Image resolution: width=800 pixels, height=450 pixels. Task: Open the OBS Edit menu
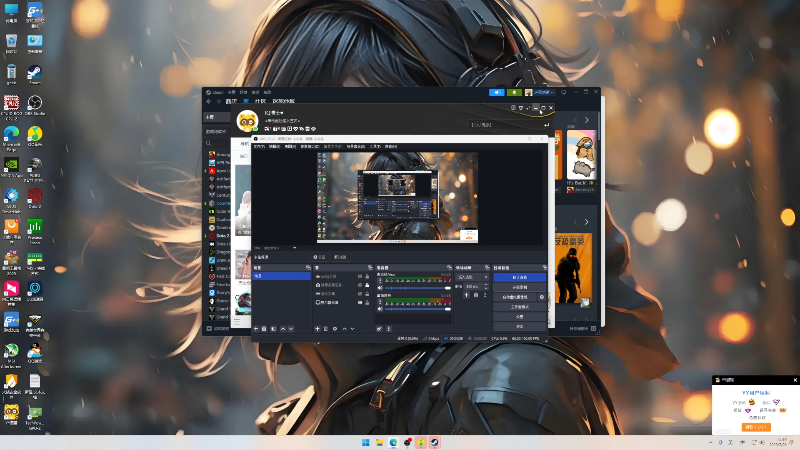pos(274,146)
